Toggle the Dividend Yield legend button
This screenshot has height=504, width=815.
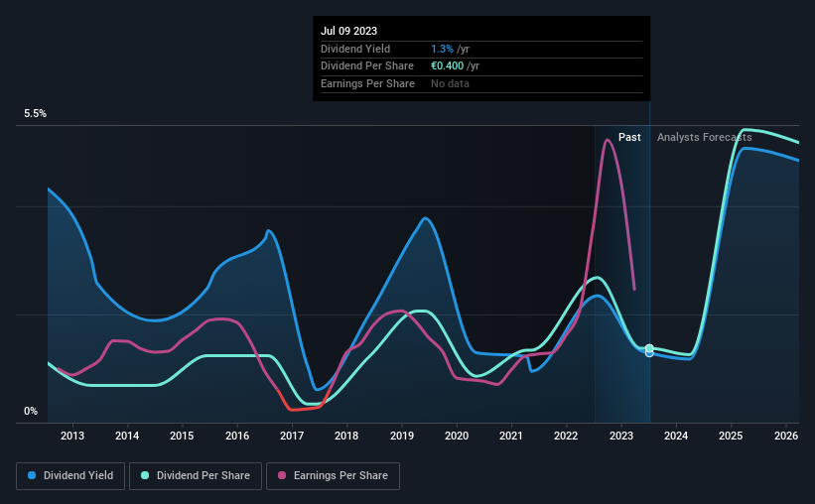coord(70,476)
